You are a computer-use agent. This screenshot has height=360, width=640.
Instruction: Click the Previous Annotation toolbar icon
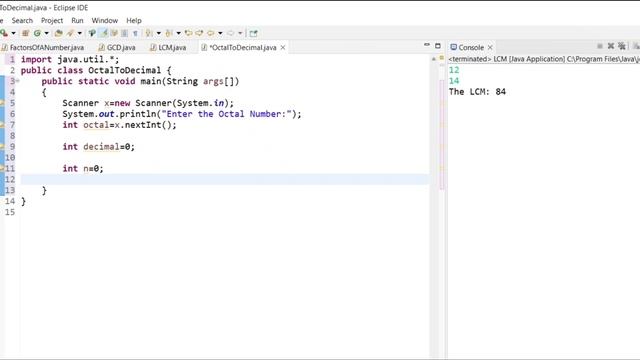[x=169, y=33]
